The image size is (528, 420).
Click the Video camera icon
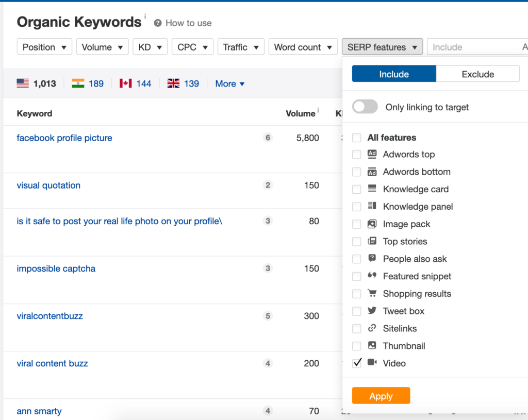pyautogui.click(x=373, y=363)
